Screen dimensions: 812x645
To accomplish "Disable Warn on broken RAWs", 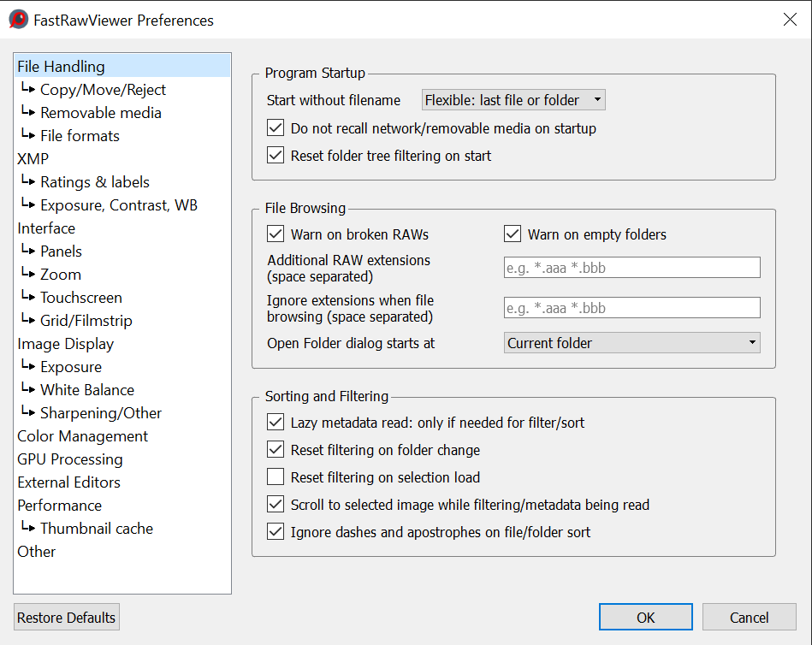I will click(x=276, y=234).
